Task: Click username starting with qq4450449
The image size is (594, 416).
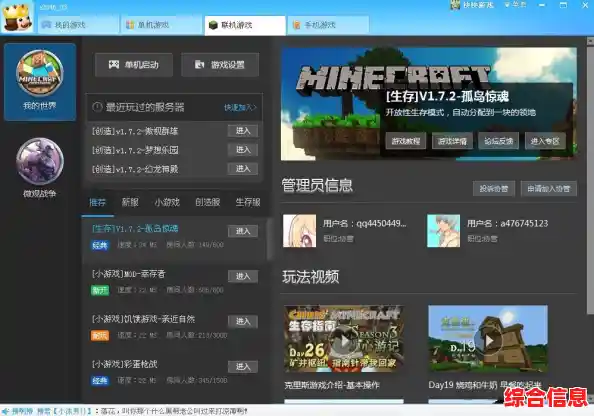Action: point(364,224)
